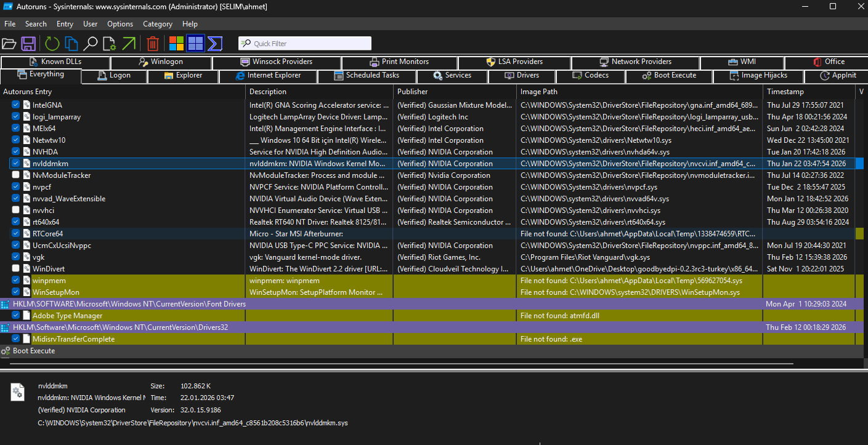The width and height of the screenshot is (868, 445).
Task: Open the Options menu
Action: tap(120, 24)
